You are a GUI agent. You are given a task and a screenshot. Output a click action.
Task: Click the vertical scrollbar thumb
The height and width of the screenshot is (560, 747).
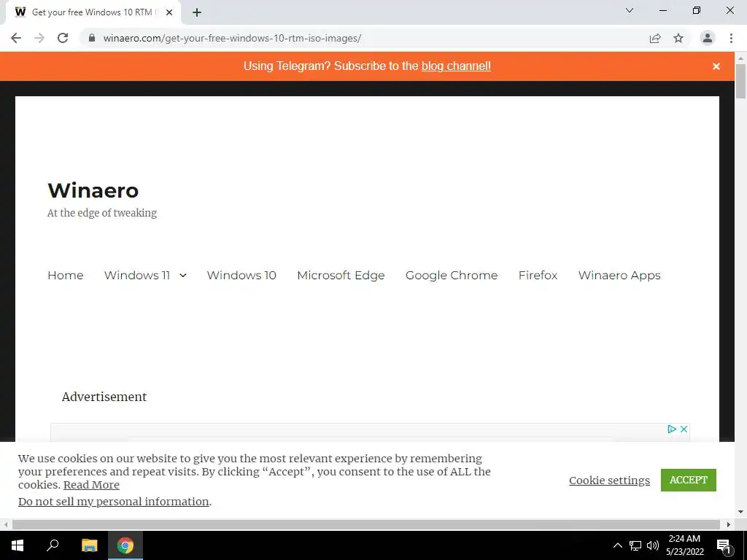pos(741,81)
